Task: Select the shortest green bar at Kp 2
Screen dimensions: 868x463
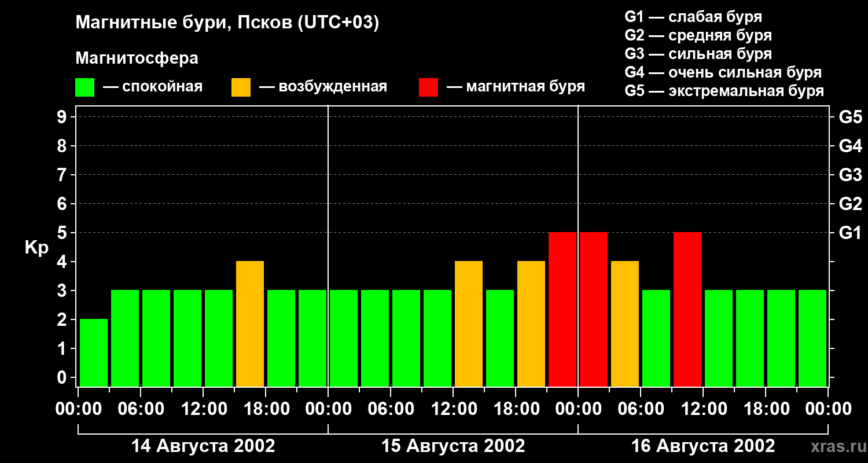Action: click(94, 352)
